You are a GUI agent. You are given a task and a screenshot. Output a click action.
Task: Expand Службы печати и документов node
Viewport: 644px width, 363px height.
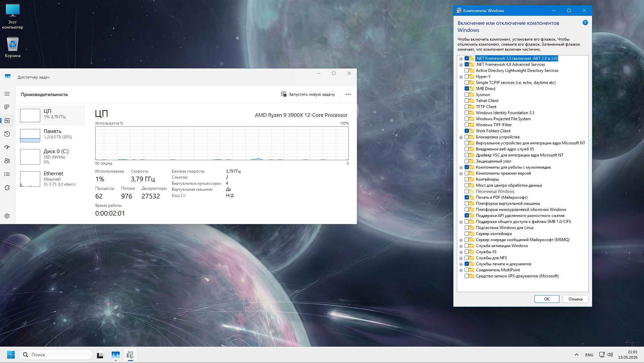pos(461,264)
